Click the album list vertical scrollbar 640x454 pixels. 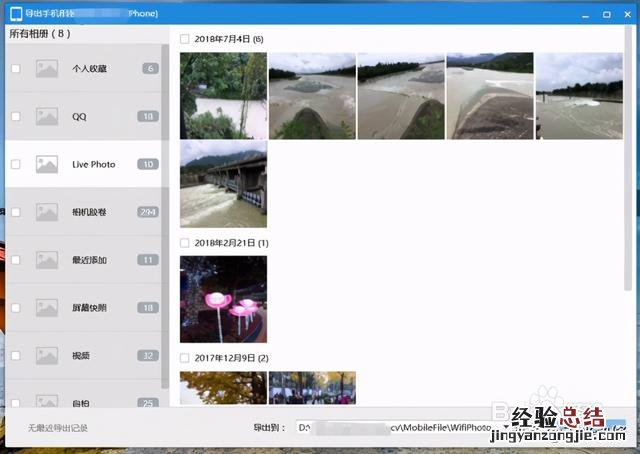point(165,220)
